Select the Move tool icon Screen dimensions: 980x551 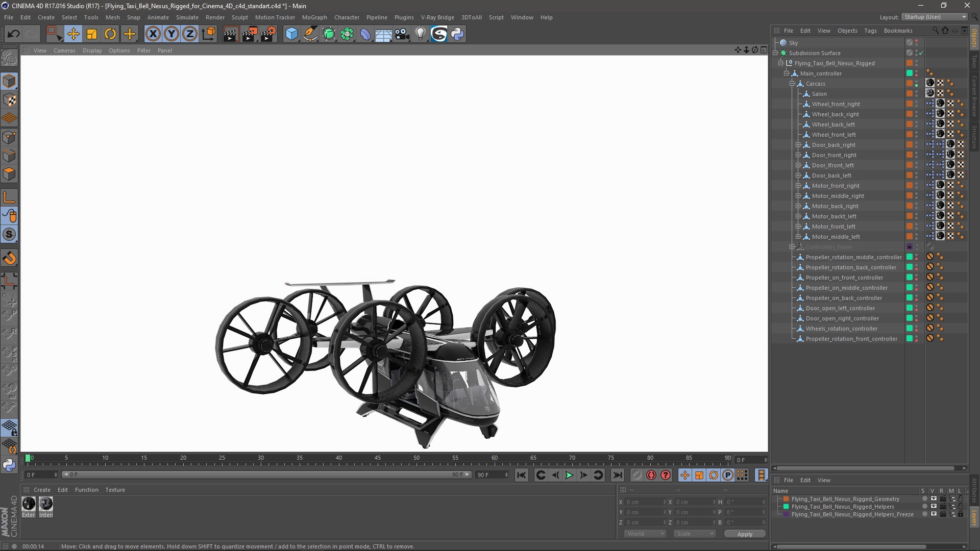click(73, 34)
